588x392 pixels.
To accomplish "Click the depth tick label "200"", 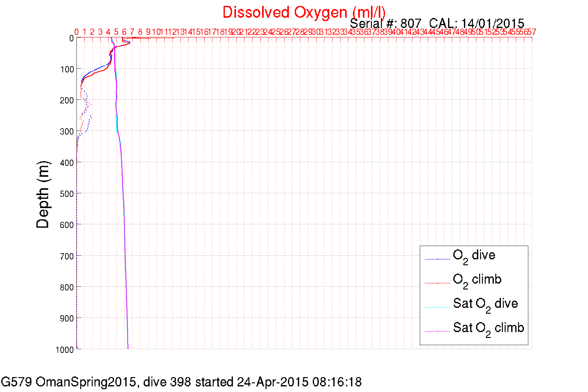I will [x=67, y=101].
